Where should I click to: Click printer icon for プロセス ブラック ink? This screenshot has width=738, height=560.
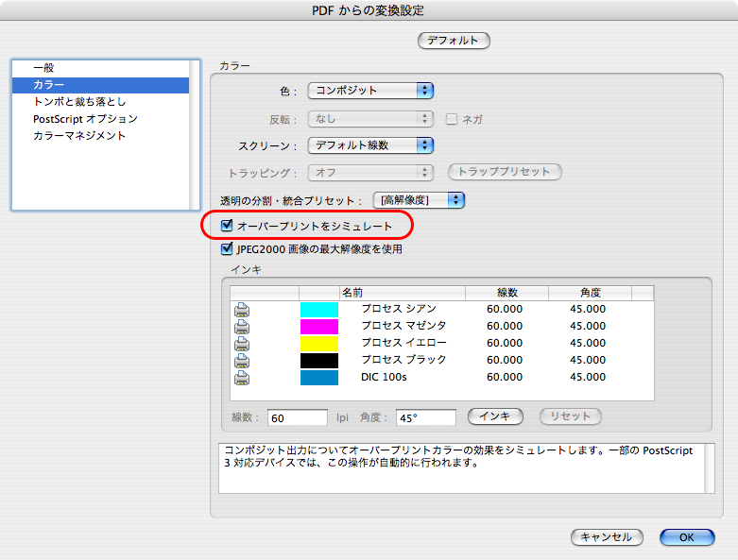coord(242,361)
